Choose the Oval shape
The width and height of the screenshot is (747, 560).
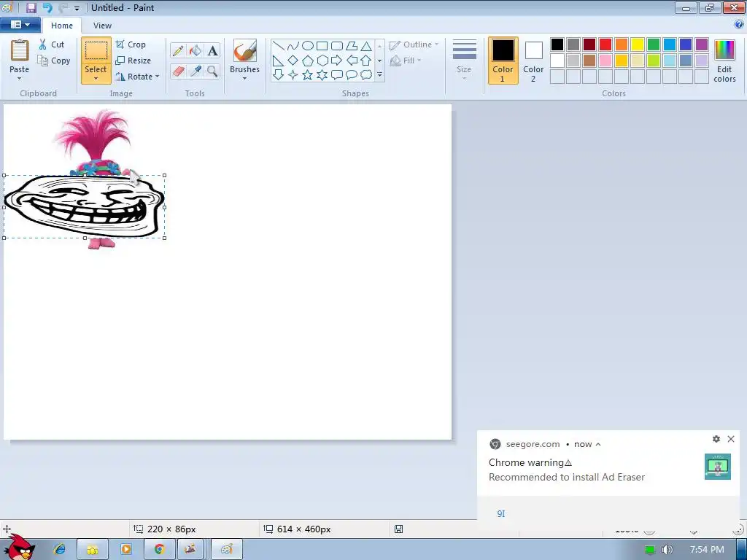point(308,46)
